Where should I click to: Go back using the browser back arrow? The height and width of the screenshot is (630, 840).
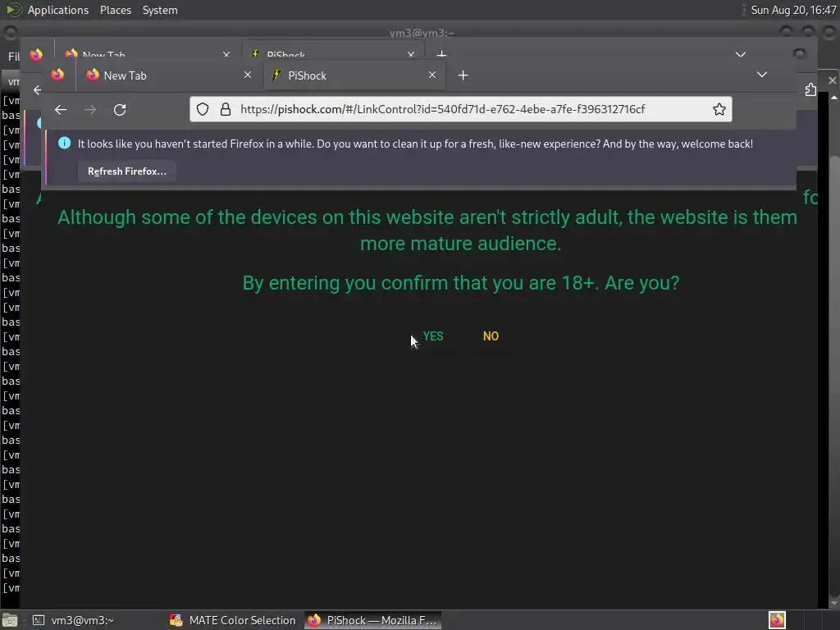(61, 110)
